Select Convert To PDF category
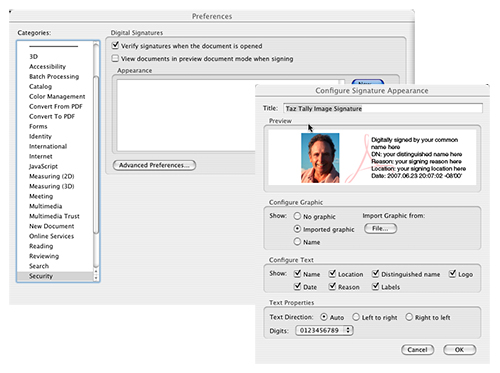Image resolution: width=500 pixels, height=373 pixels. [x=52, y=116]
